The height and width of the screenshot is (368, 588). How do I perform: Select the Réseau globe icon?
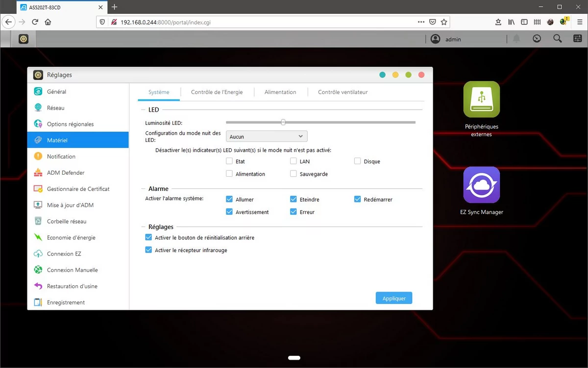pyautogui.click(x=38, y=108)
